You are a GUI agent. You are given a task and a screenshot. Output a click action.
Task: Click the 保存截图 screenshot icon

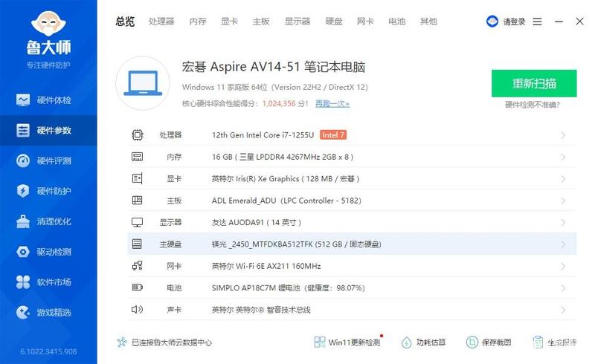[472, 342]
